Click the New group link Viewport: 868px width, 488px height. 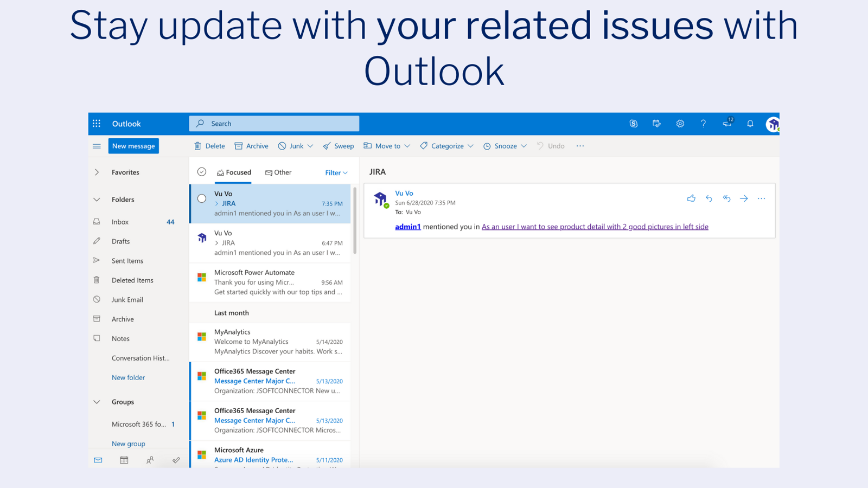point(129,444)
